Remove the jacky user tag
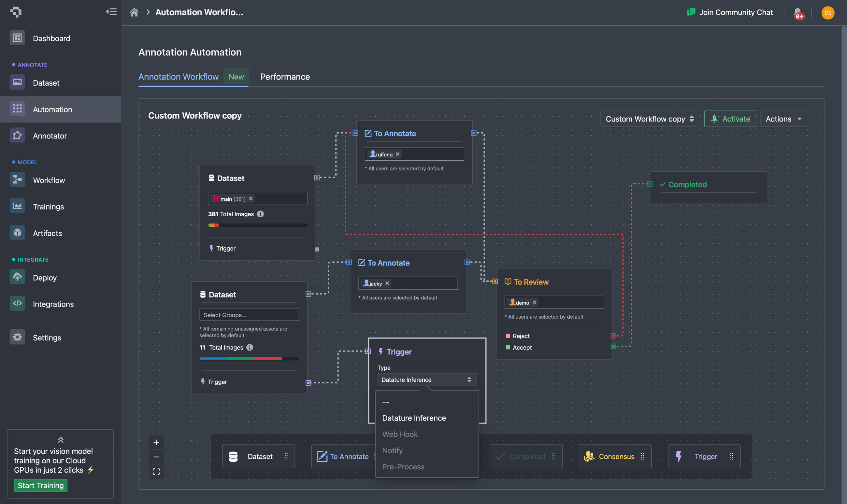The image size is (847, 504). [x=387, y=283]
